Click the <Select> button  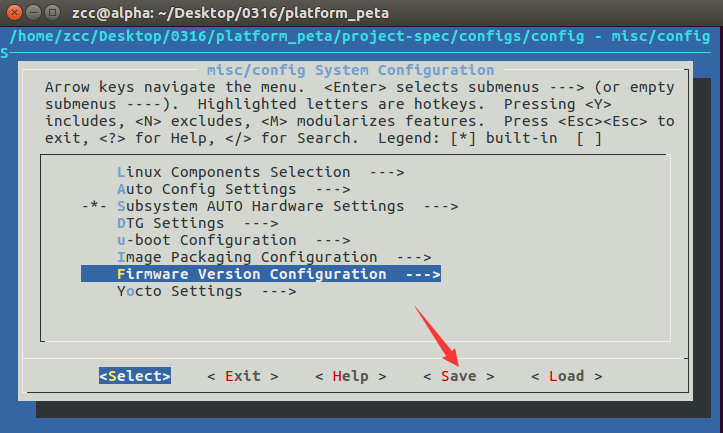[135, 376]
